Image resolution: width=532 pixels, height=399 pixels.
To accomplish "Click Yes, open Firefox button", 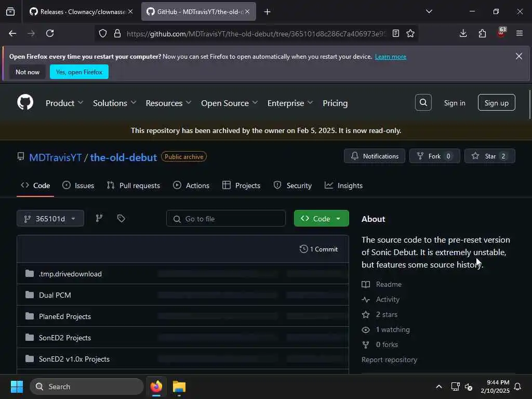I will point(79,72).
